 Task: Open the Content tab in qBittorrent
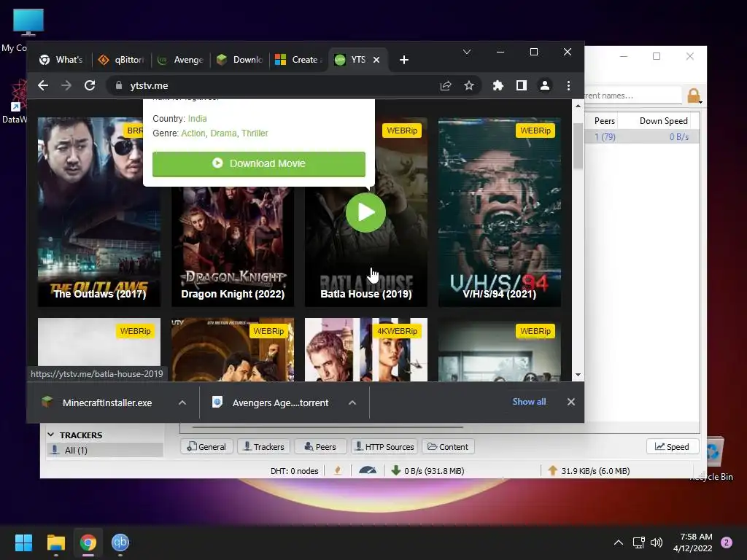click(x=448, y=447)
